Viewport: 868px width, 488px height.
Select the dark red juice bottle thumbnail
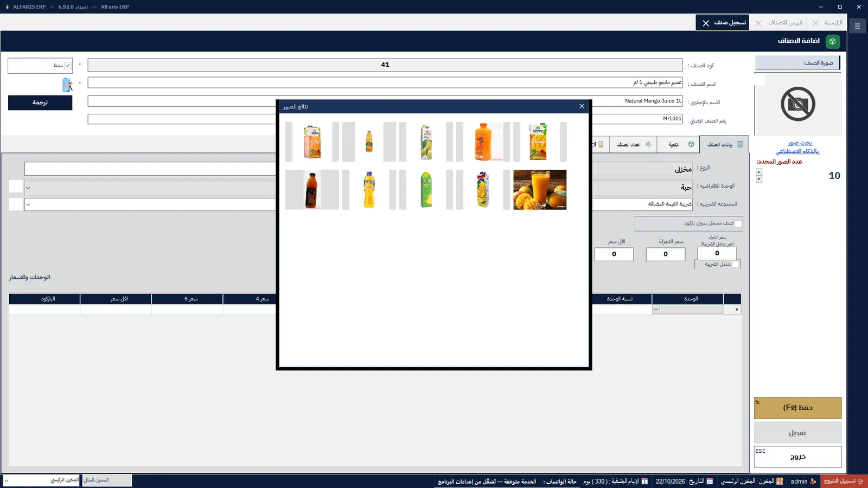point(311,190)
